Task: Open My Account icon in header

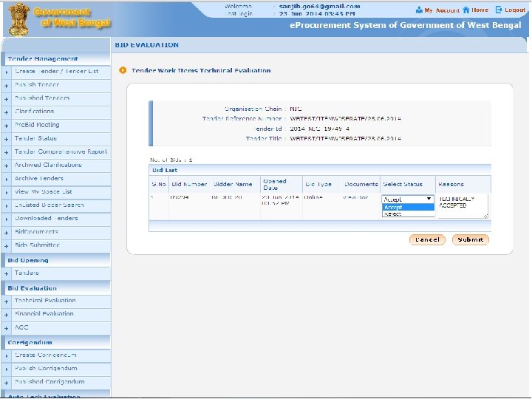Action: click(419, 10)
